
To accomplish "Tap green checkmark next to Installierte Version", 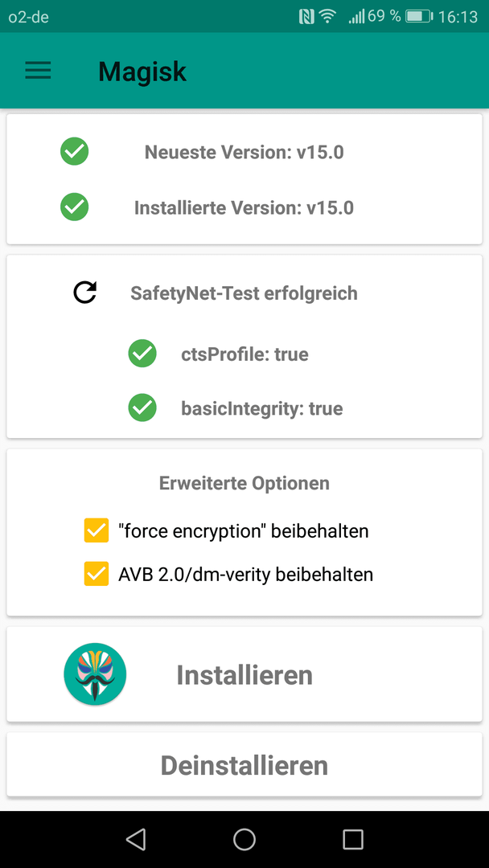I will [x=74, y=207].
